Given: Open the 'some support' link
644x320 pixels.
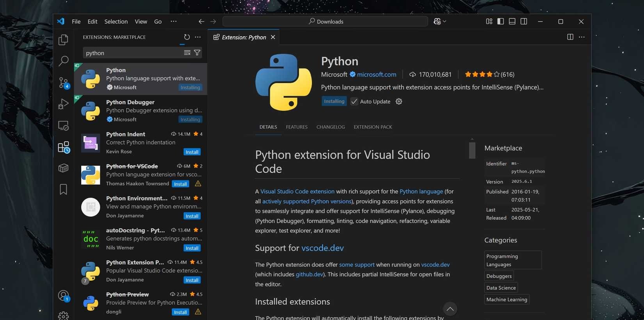Looking at the screenshot, I should click(x=357, y=265).
